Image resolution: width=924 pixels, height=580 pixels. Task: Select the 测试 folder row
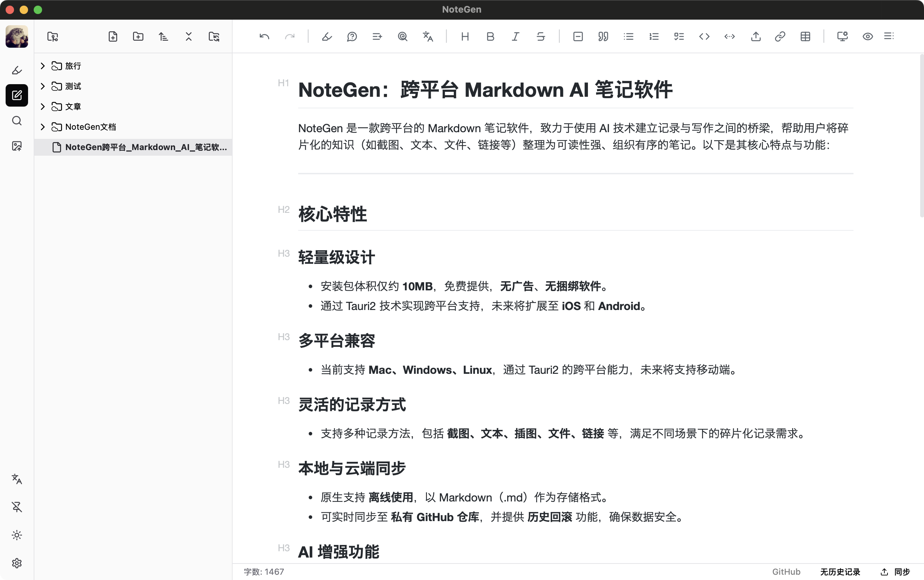point(133,86)
